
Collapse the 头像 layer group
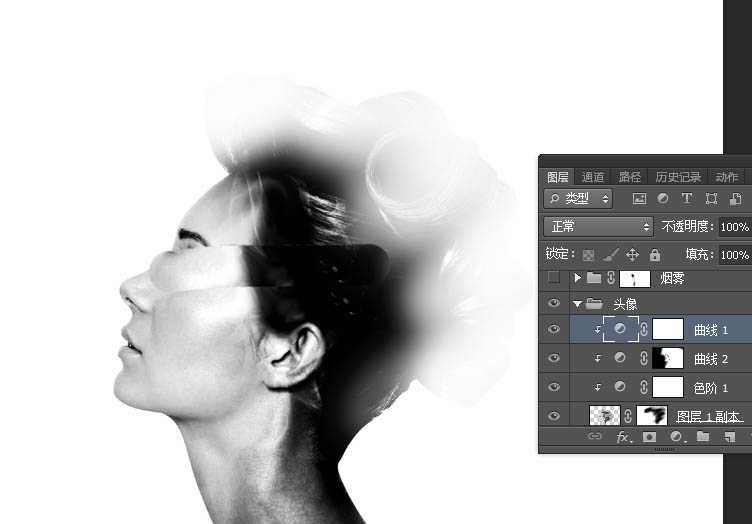click(x=577, y=304)
